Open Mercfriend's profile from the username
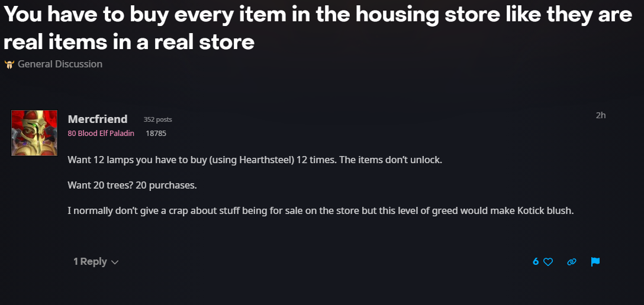 point(98,119)
